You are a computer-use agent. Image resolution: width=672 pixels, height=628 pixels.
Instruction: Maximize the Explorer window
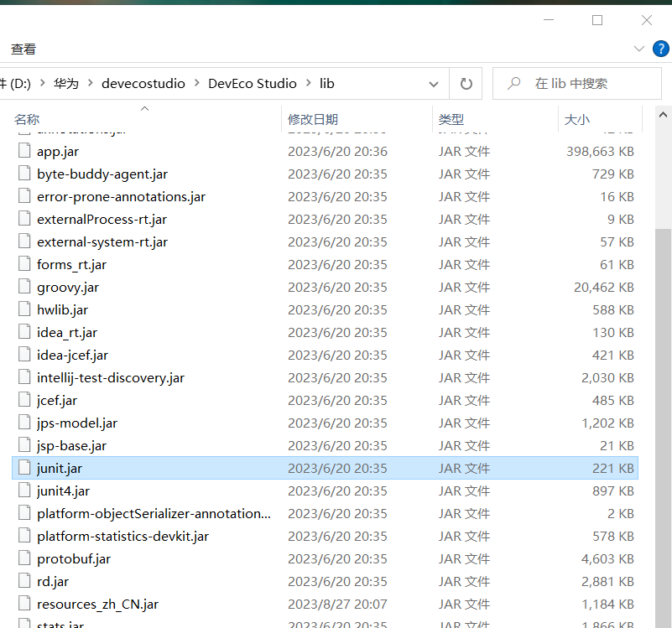click(597, 20)
